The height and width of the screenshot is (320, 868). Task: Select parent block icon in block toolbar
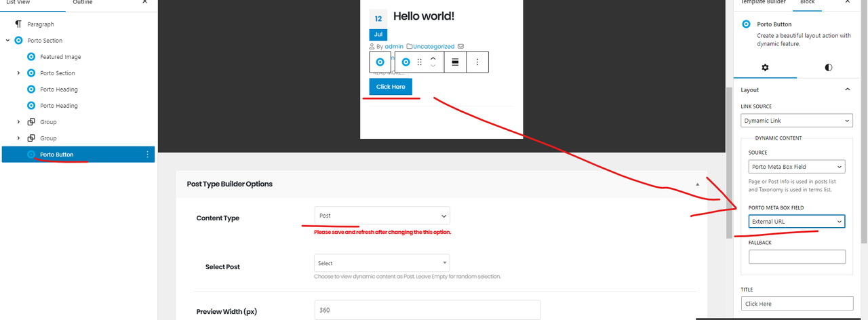[x=380, y=62]
